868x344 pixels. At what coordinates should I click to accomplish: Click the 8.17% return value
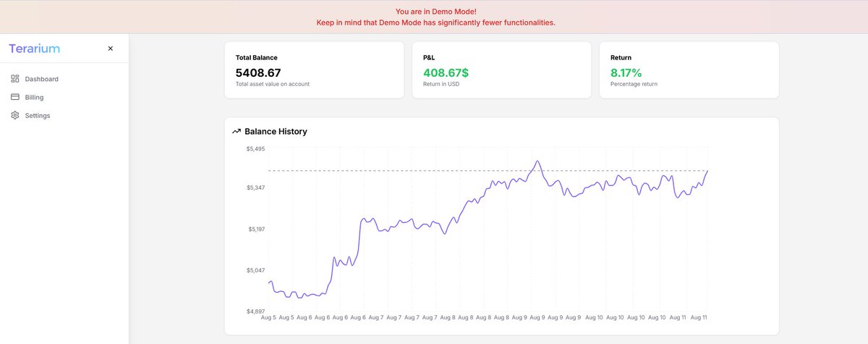pos(626,72)
